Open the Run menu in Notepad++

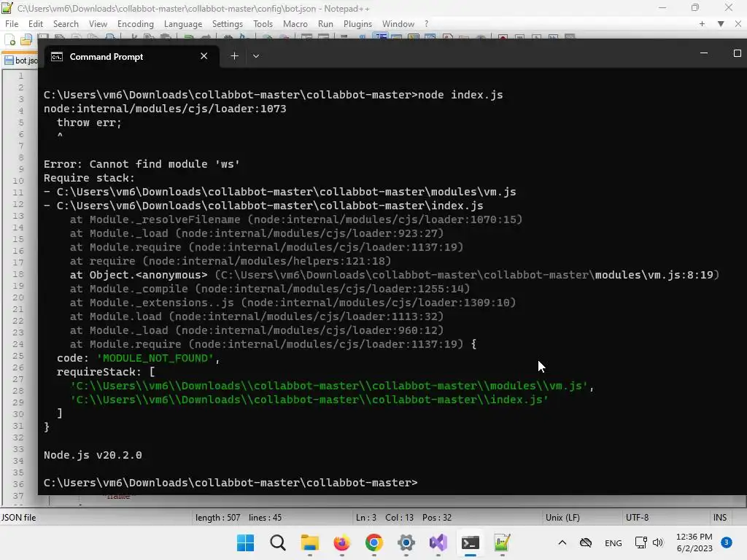[325, 24]
